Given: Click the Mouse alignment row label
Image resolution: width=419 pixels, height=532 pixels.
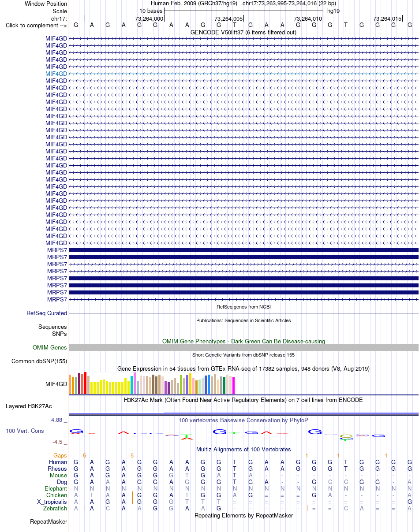Looking at the screenshot, I should tap(59, 475).
